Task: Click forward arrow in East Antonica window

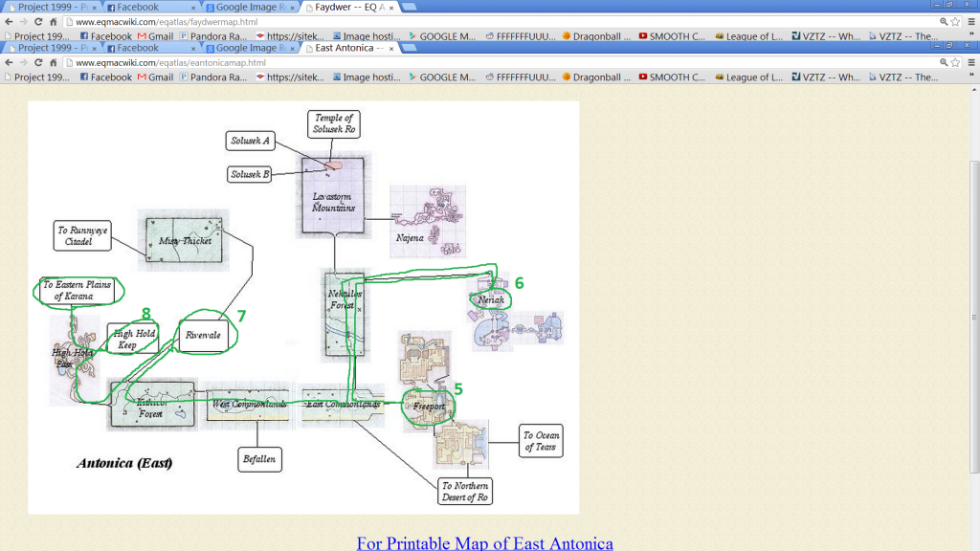Action: point(24,62)
